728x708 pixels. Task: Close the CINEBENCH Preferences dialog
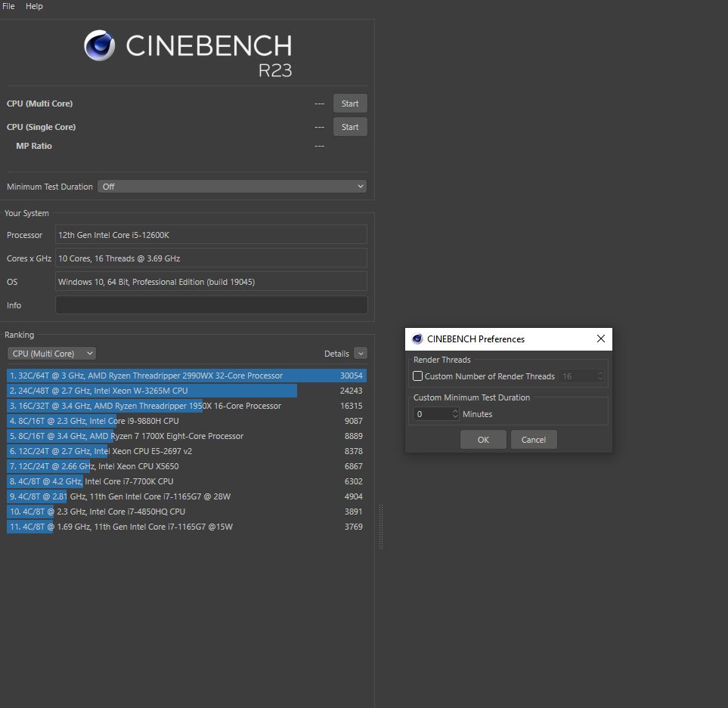pos(601,339)
